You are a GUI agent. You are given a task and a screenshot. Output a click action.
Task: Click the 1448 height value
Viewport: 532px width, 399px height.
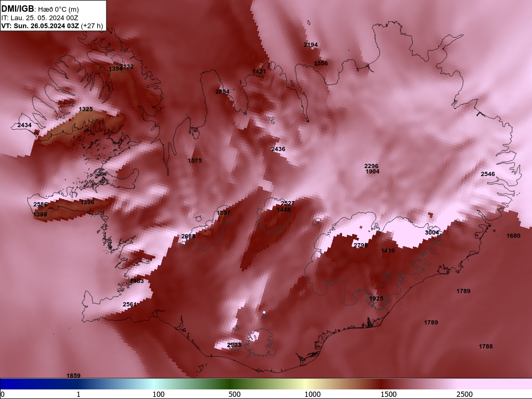pyautogui.click(x=284, y=210)
